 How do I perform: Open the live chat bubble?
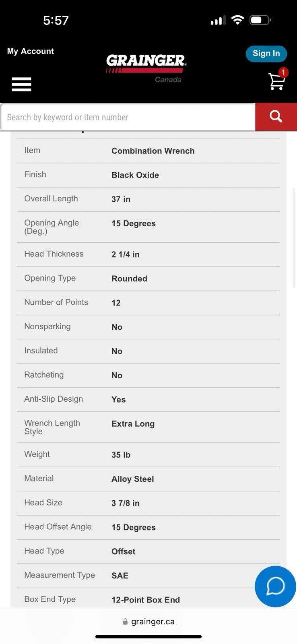click(x=275, y=586)
